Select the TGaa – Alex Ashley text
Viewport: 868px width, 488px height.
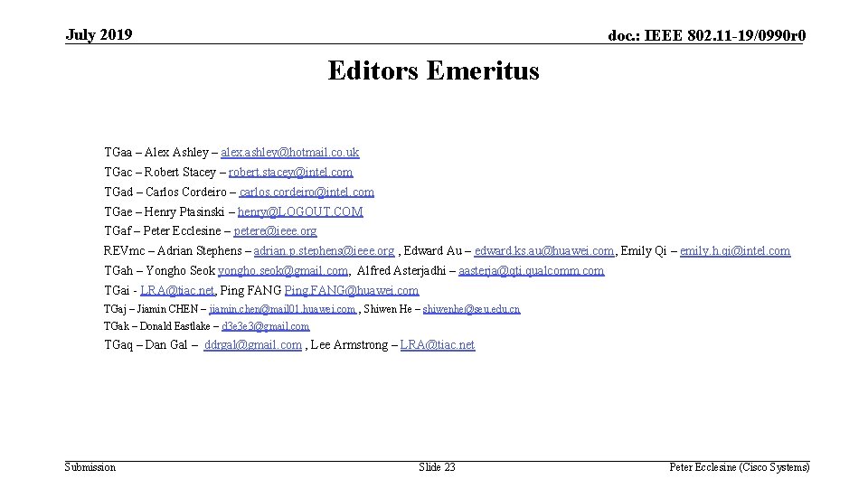pyautogui.click(x=156, y=152)
